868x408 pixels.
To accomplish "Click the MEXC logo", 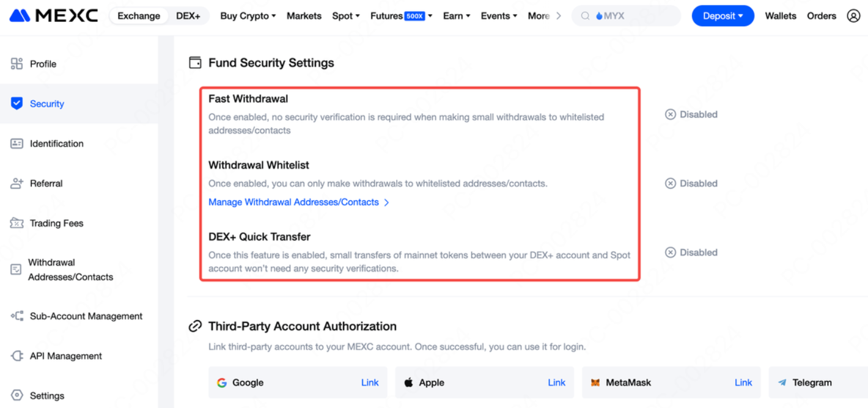I will [54, 16].
